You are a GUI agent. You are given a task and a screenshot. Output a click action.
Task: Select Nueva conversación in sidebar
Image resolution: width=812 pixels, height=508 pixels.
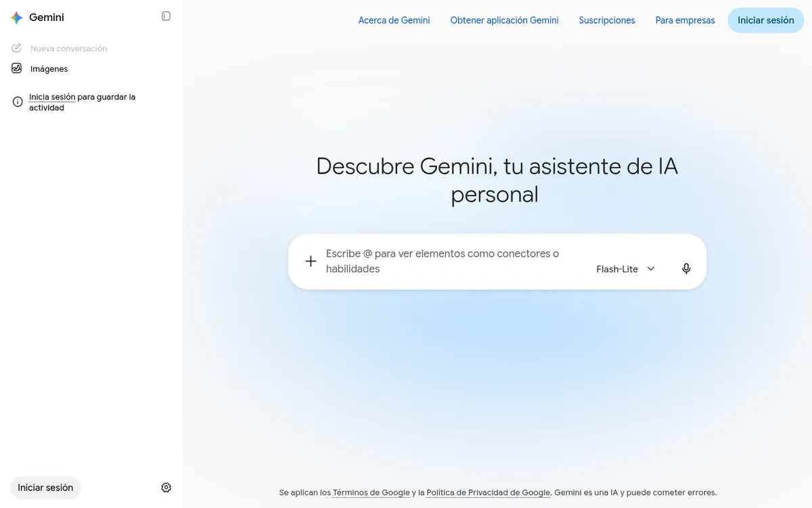(x=68, y=49)
